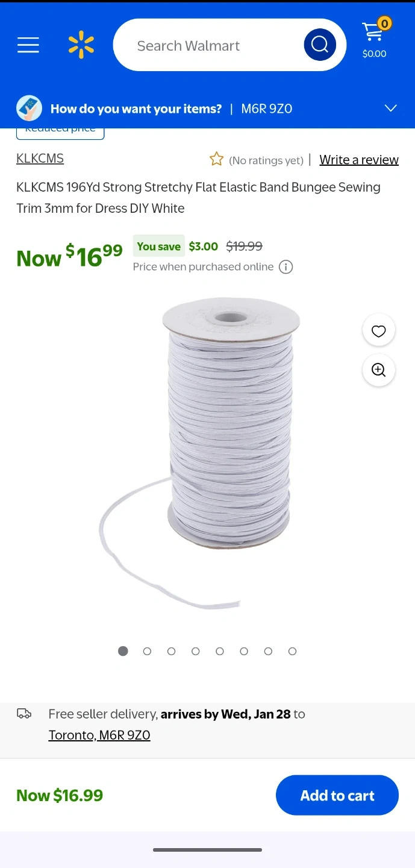The image size is (415, 868).
Task: Tap the blue search magnifier button
Action: click(320, 45)
